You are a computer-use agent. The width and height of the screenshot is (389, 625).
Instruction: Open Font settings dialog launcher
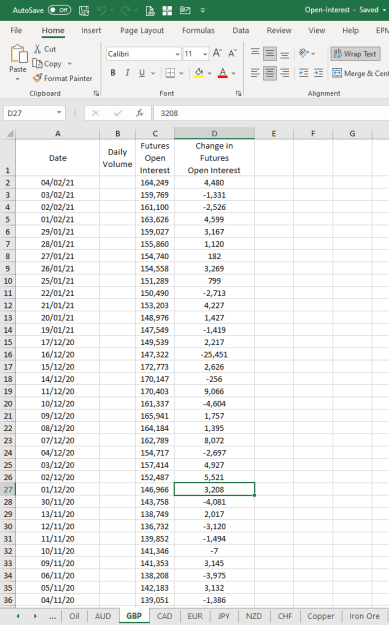[x=238, y=93]
